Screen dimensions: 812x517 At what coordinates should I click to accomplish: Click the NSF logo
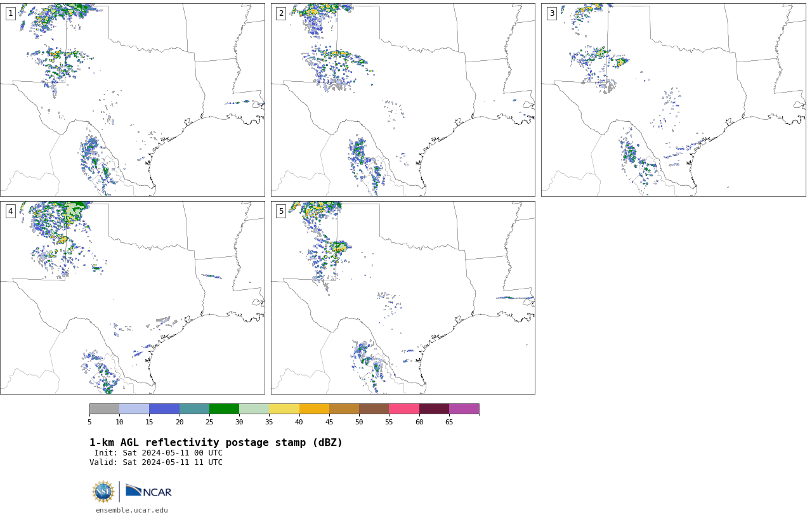103,492
